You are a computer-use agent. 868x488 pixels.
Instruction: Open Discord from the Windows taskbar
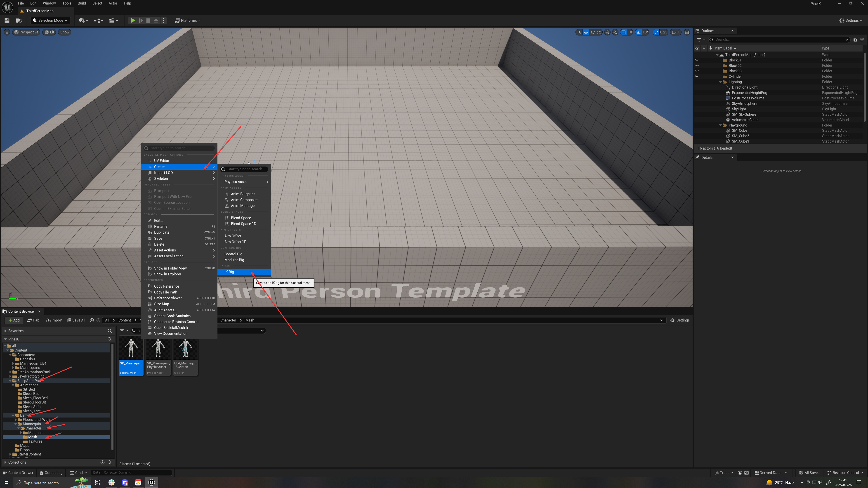coord(125,483)
